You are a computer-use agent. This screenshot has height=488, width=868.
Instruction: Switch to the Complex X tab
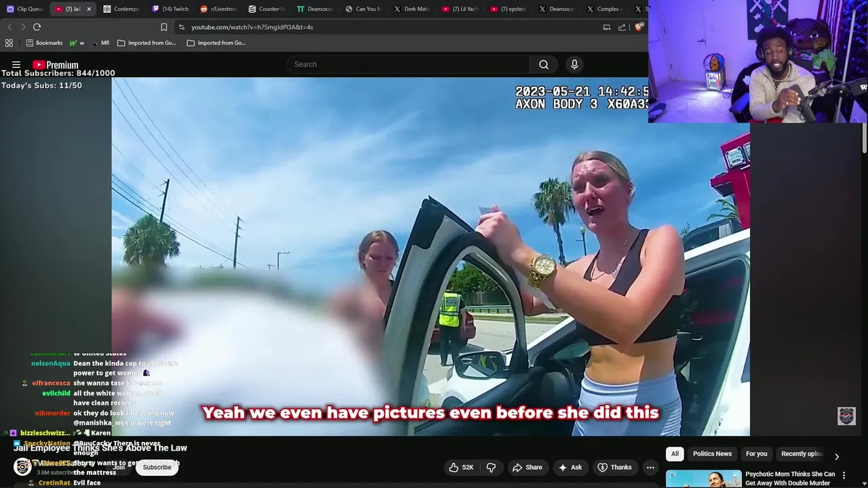click(605, 9)
